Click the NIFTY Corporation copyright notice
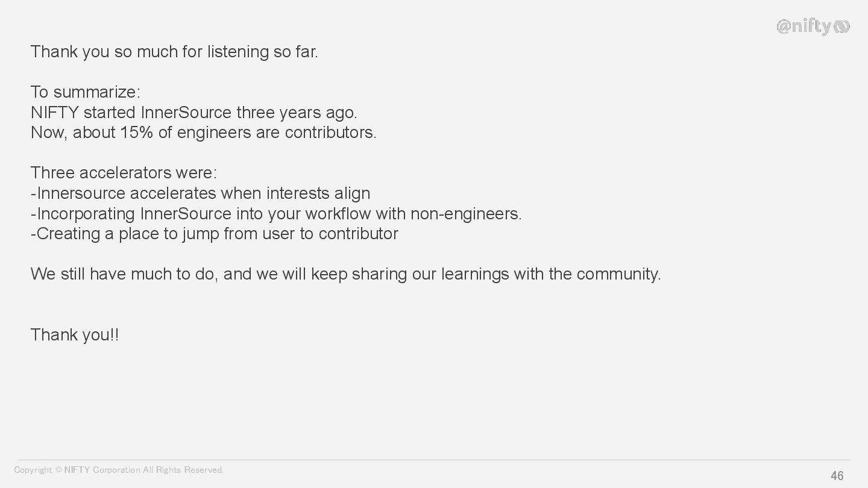The width and height of the screenshot is (868, 488). pos(119,470)
